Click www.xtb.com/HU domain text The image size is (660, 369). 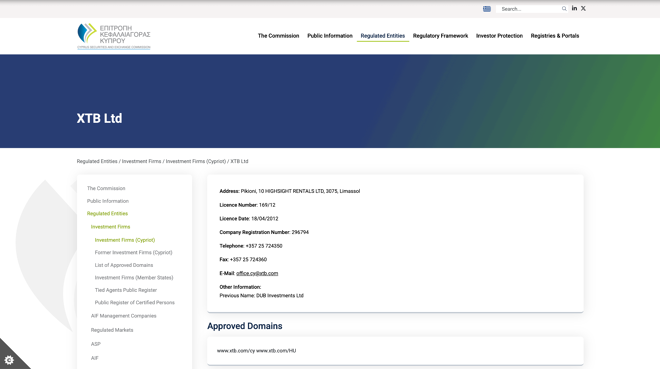click(276, 351)
